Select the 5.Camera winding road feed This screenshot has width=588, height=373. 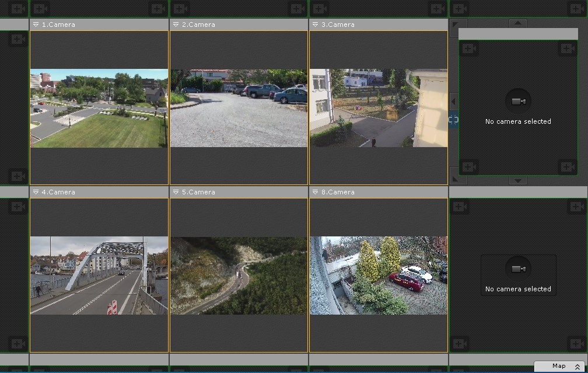(x=239, y=275)
